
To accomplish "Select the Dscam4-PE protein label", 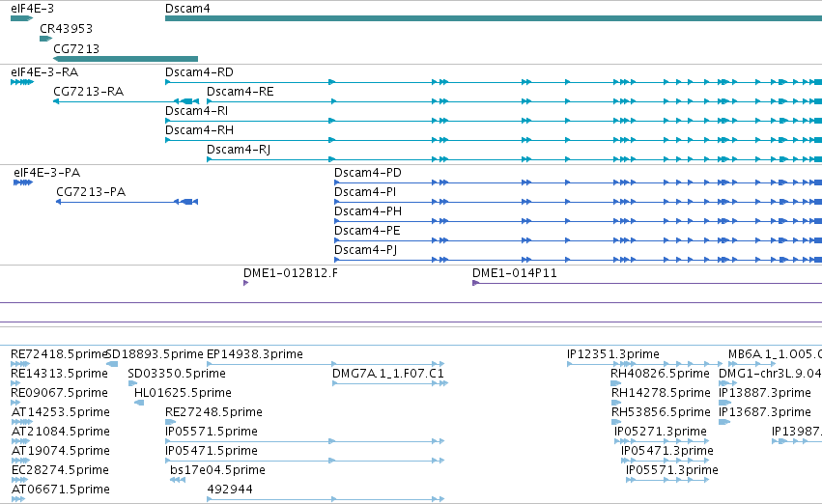I will (367, 231).
